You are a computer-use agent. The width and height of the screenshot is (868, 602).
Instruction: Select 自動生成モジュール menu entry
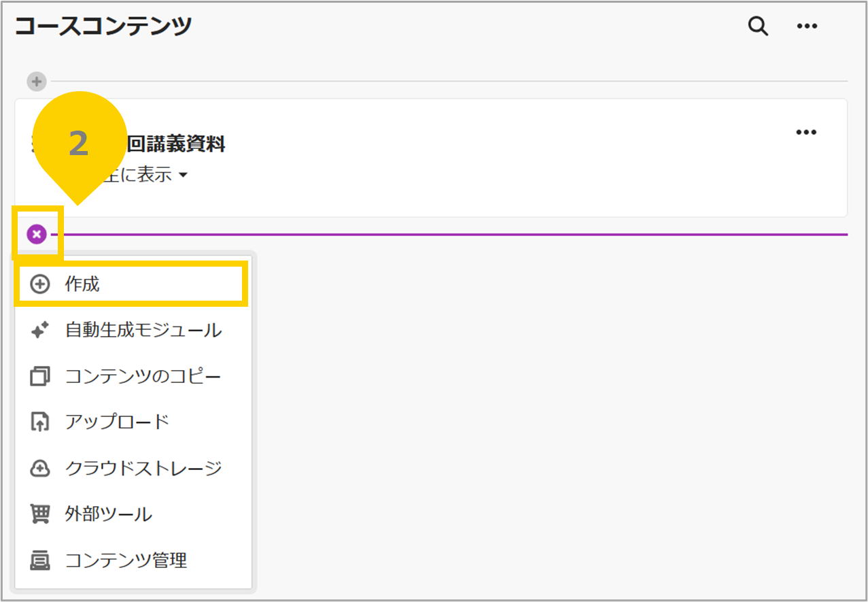click(133, 331)
